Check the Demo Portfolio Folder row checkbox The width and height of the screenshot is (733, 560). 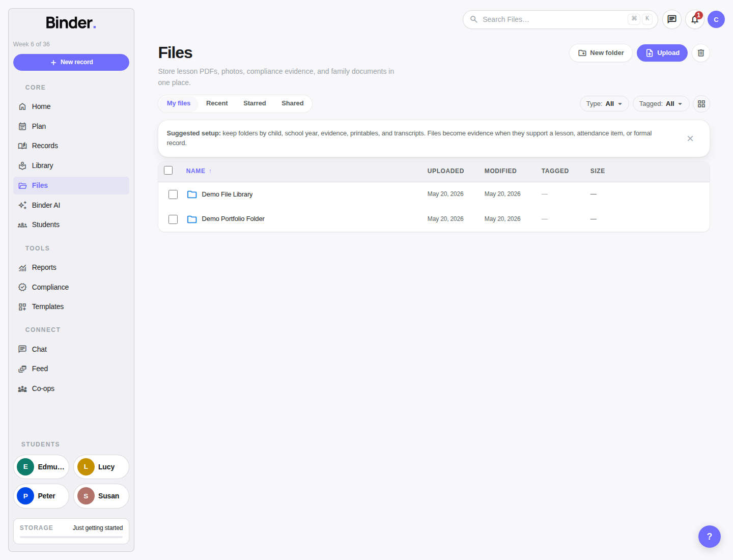pyautogui.click(x=173, y=219)
